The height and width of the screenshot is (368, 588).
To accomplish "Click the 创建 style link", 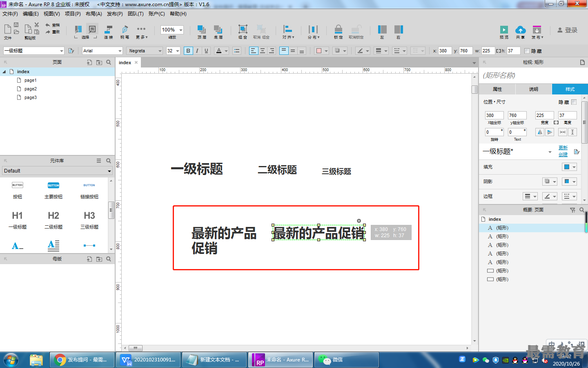I will point(563,155).
